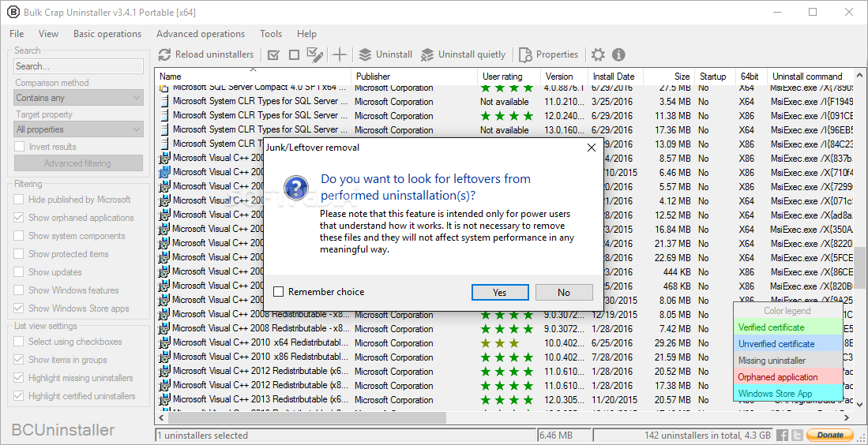Open the View menu

point(49,34)
